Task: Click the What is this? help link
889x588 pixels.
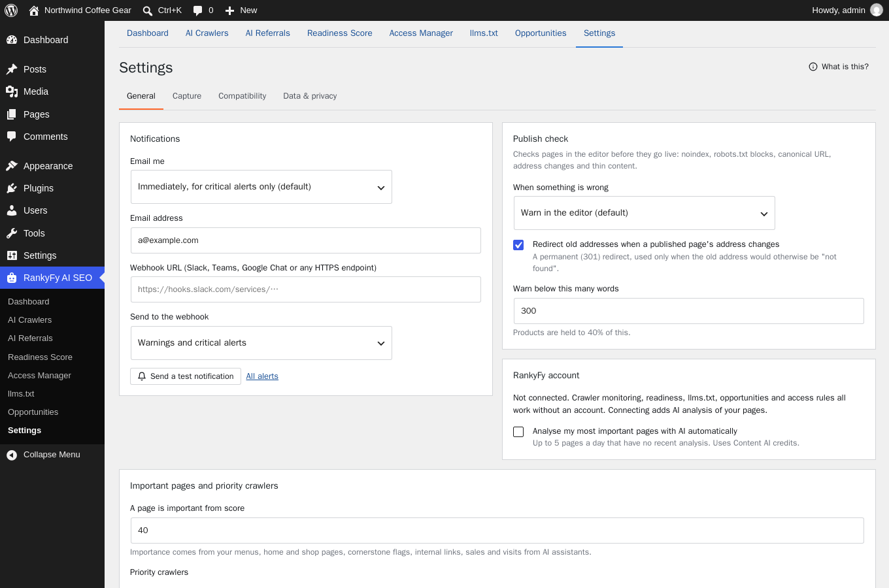Action: point(839,67)
